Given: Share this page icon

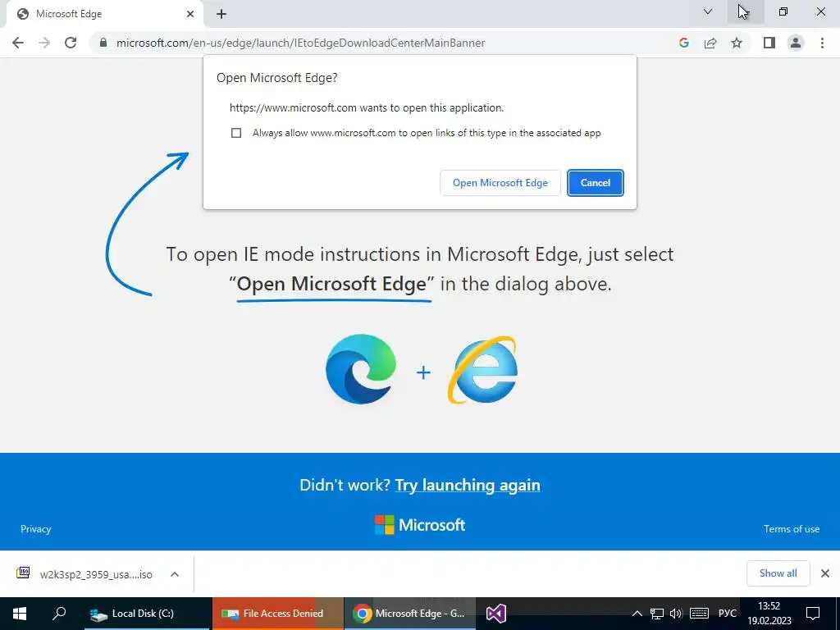Looking at the screenshot, I should coord(710,43).
